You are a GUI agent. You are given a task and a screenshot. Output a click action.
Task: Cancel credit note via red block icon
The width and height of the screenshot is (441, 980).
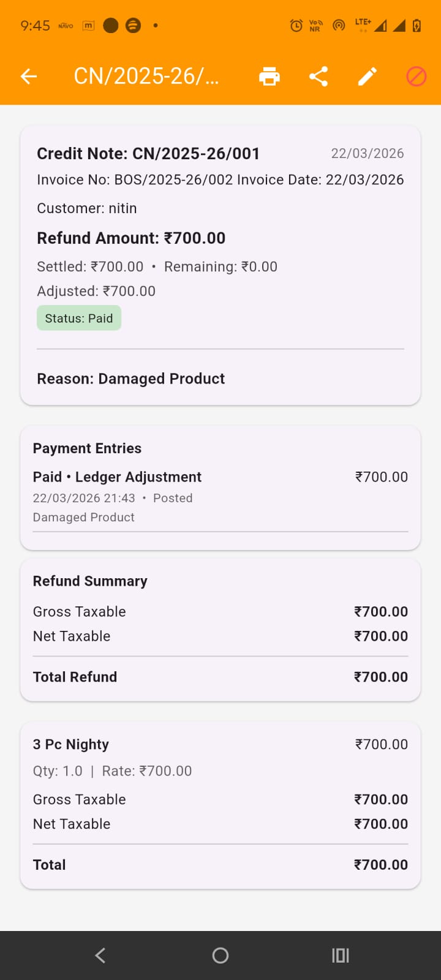pyautogui.click(x=417, y=77)
